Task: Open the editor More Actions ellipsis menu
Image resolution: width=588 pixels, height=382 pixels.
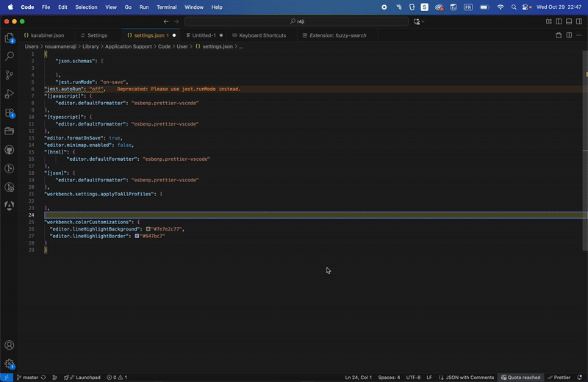Action: coord(579,35)
